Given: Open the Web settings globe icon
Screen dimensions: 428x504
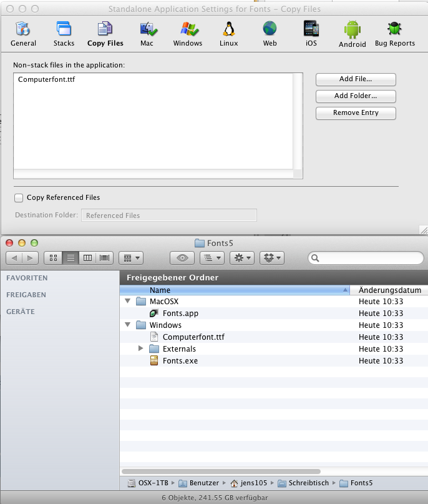Looking at the screenshot, I should pyautogui.click(x=270, y=32).
